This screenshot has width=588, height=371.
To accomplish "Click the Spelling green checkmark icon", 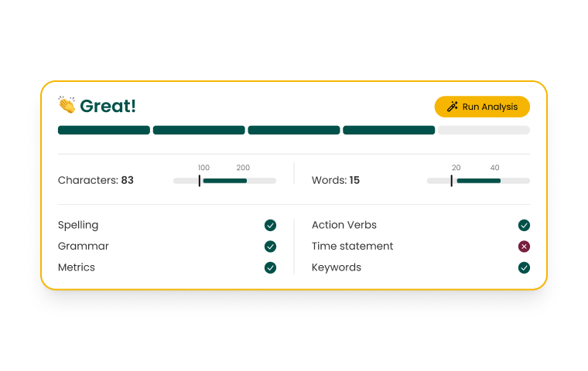I will coord(270,225).
